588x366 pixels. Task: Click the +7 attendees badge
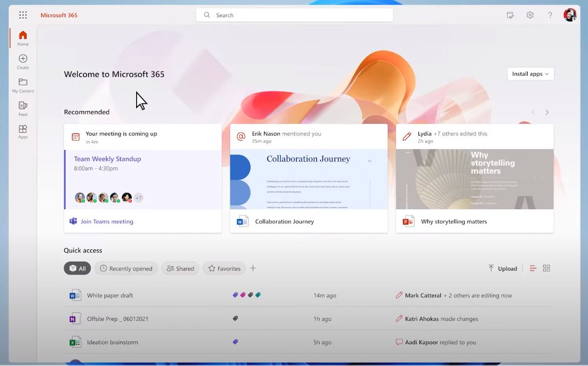138,198
